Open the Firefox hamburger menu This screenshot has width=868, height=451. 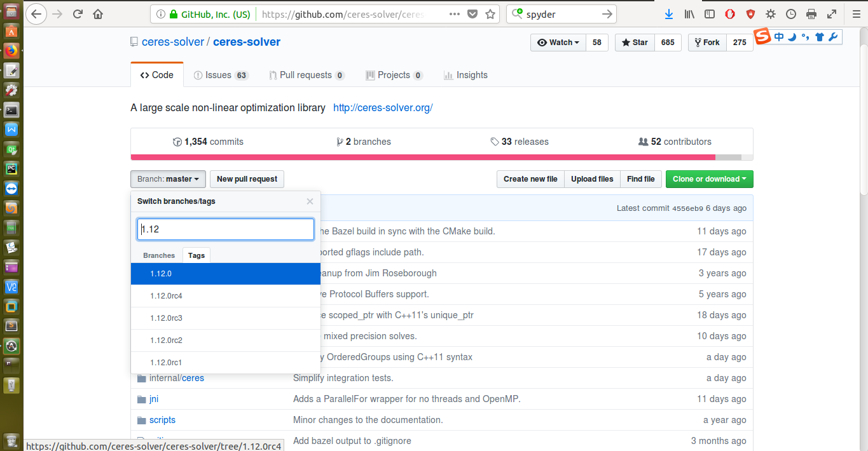(x=856, y=14)
